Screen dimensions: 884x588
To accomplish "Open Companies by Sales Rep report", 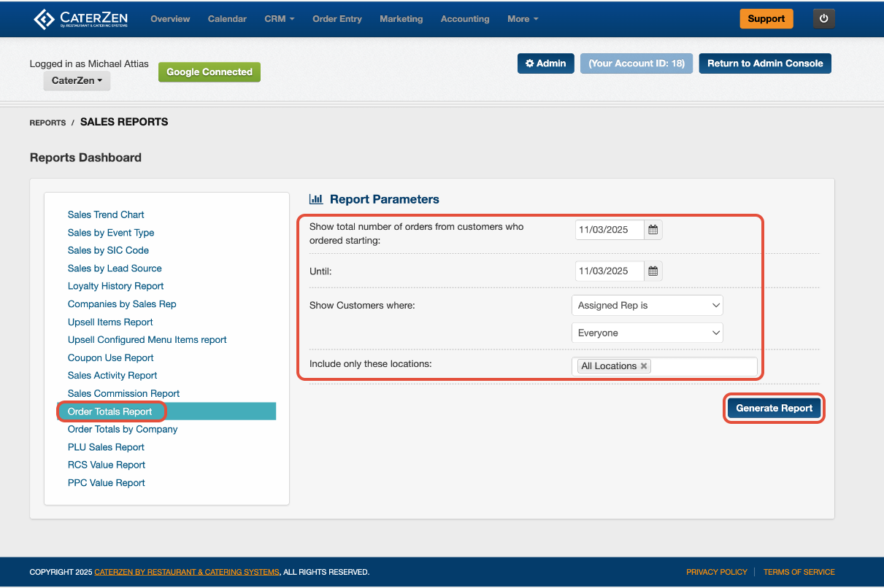I will click(122, 304).
